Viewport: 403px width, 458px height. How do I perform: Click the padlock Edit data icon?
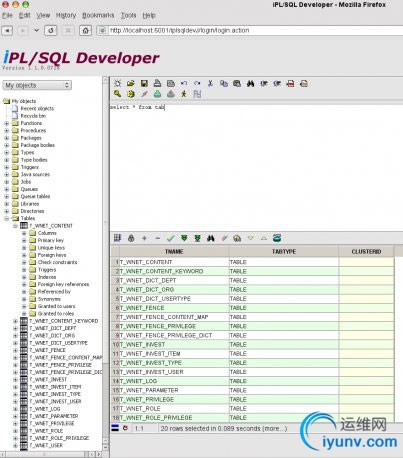pos(131,238)
